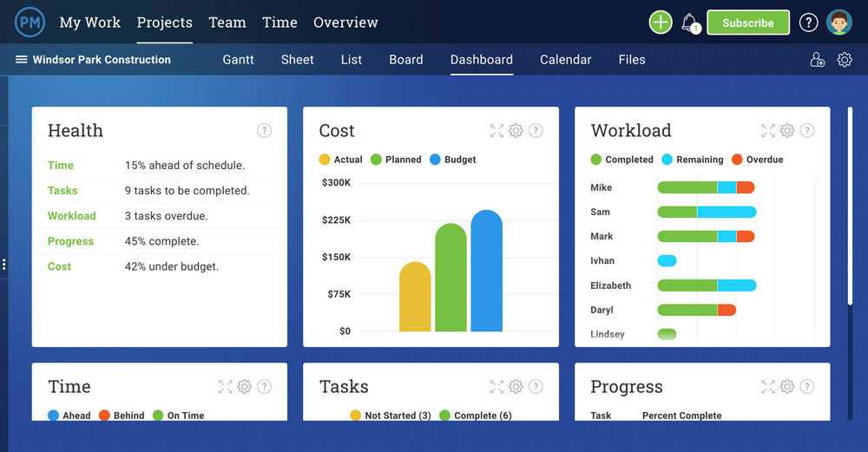Expand the Cost widget to fullscreen
Screen dimensions: 868x452
[496, 130]
